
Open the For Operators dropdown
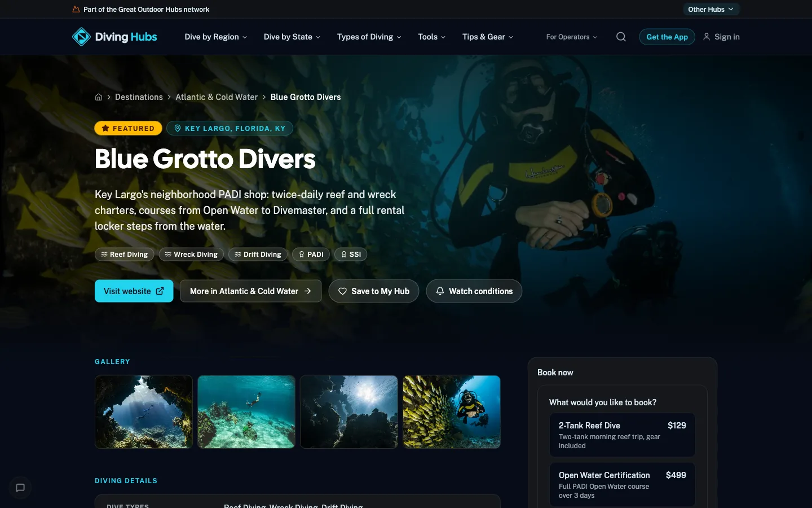click(x=572, y=37)
